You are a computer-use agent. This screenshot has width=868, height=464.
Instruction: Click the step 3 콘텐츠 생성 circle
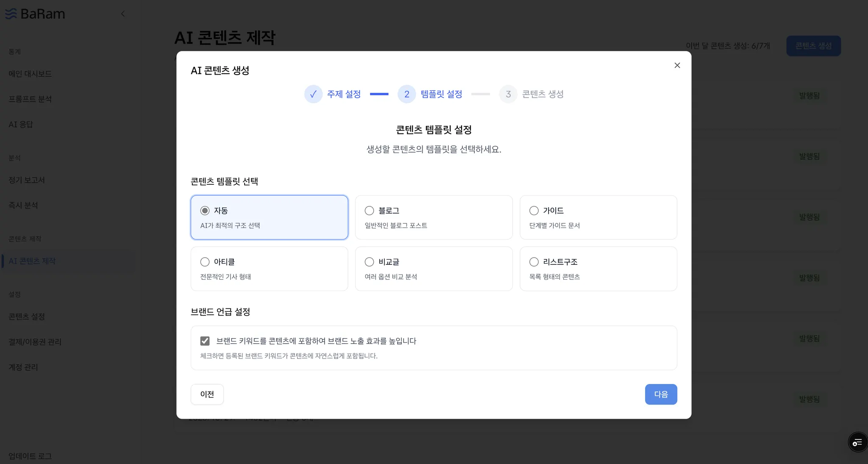coord(508,94)
